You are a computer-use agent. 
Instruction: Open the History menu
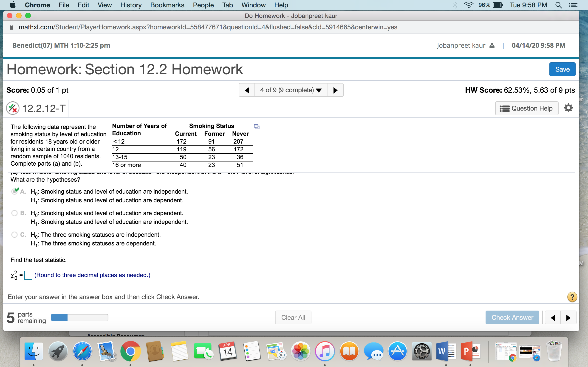click(x=131, y=5)
